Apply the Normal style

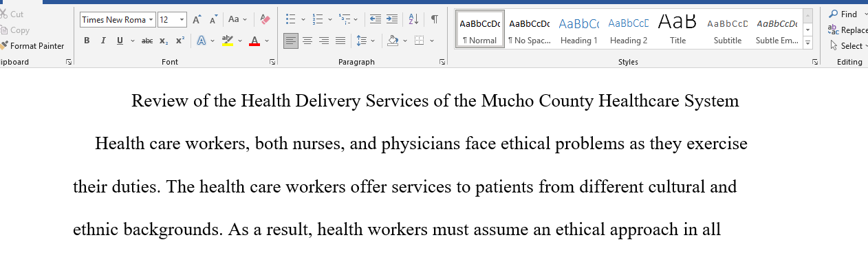[x=480, y=29]
